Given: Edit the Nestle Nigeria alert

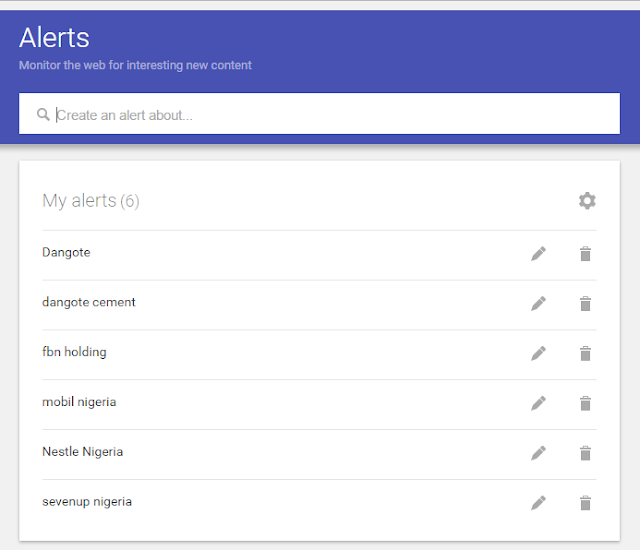Looking at the screenshot, I should point(538,453).
